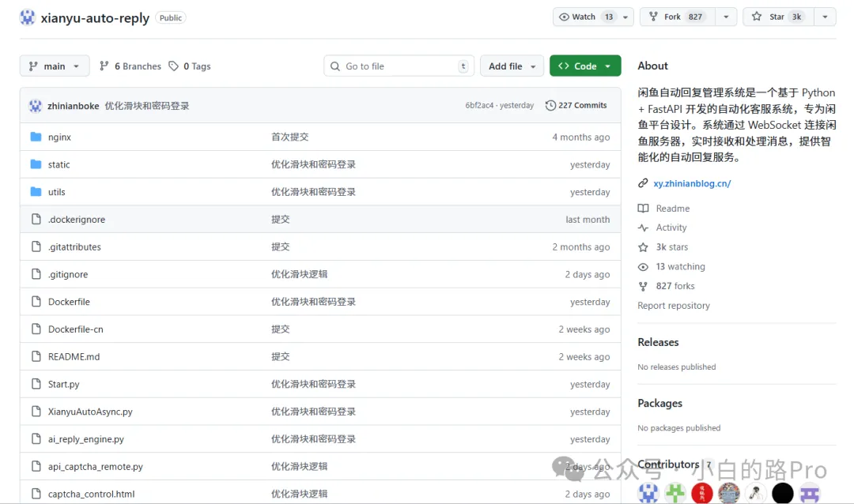Click the .dockerignore file icon

click(36, 219)
